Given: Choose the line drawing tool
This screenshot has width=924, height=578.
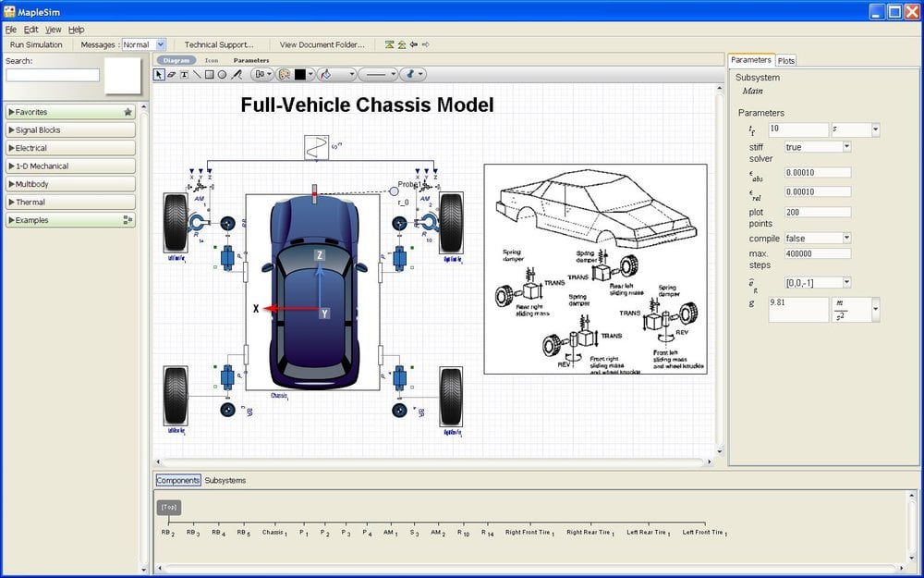Looking at the screenshot, I should coord(197,74).
